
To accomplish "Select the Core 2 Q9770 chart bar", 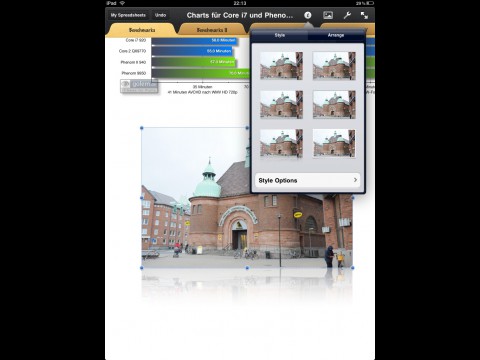I will 192,51.
